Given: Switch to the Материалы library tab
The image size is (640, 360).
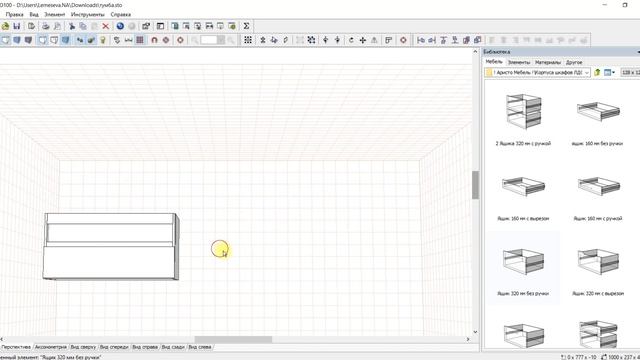Looking at the screenshot, I should pos(548,62).
